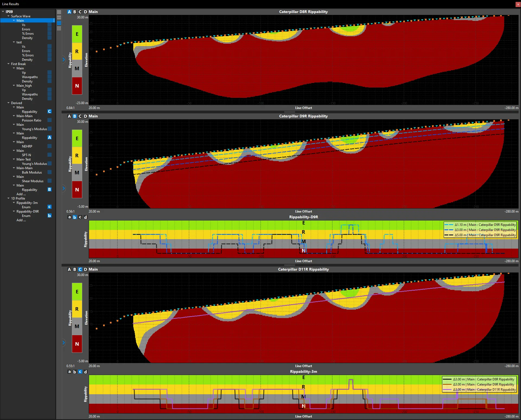
Task: Click Add ... under the Derived section
Action: coord(21,194)
